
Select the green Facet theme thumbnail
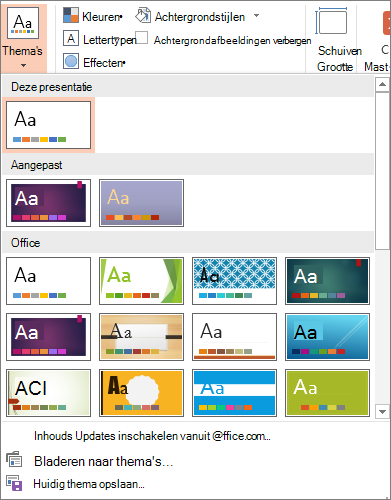[x=141, y=281]
